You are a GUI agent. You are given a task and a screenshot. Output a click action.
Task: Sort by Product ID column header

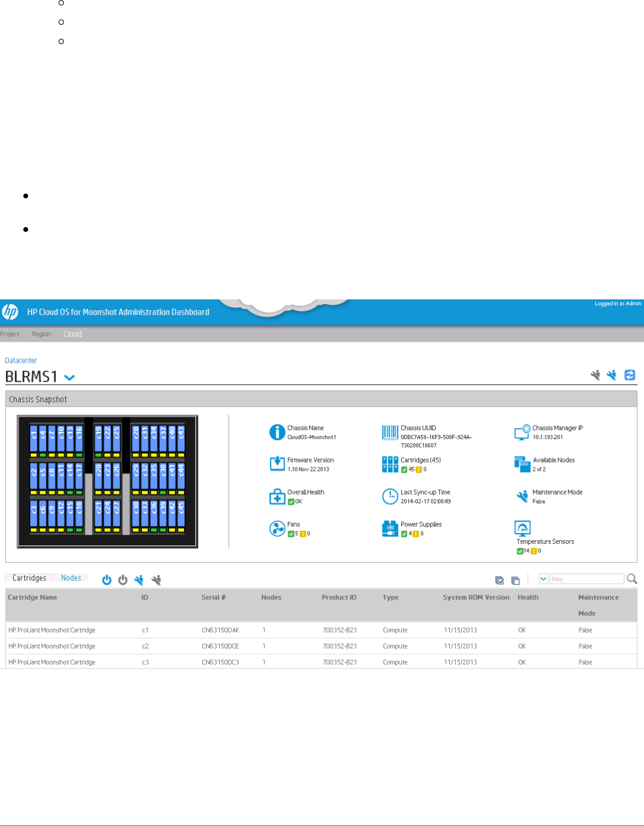point(339,598)
